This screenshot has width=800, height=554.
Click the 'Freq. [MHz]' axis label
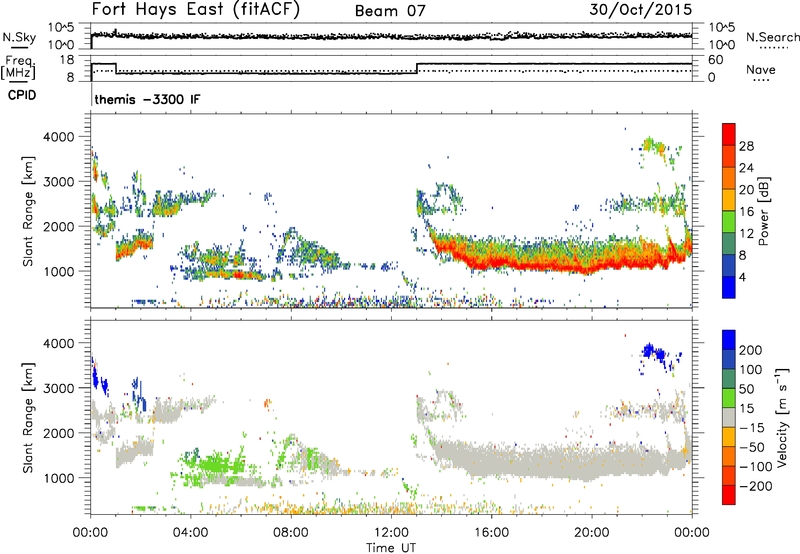19,68
